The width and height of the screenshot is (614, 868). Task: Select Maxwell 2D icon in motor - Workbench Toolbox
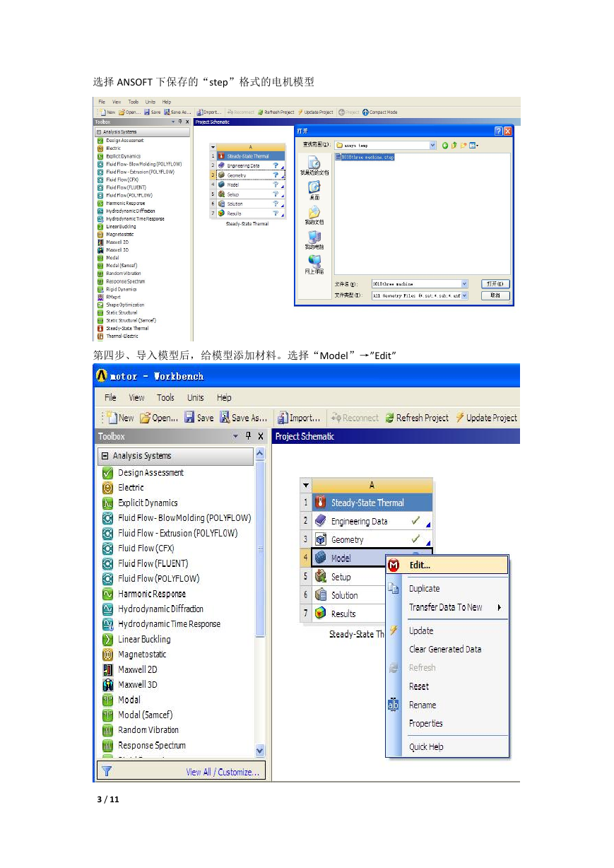pos(108,669)
